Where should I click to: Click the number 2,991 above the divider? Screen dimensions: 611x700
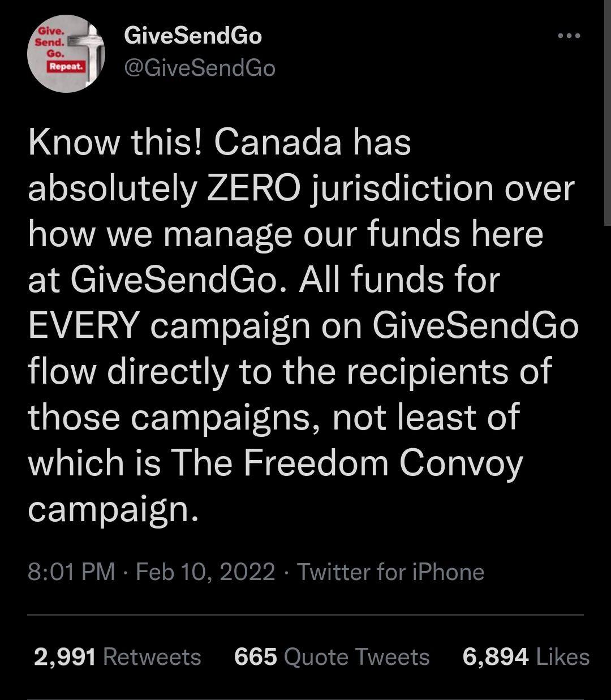pyautogui.click(x=64, y=657)
